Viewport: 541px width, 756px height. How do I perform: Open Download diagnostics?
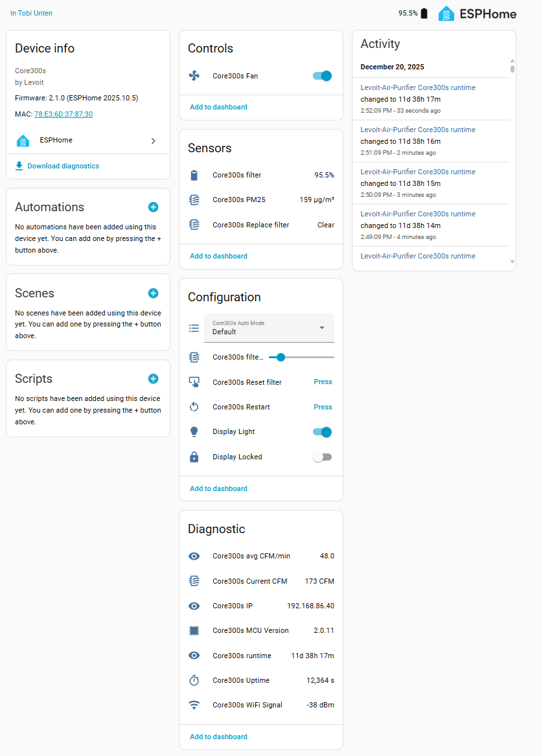click(x=62, y=166)
